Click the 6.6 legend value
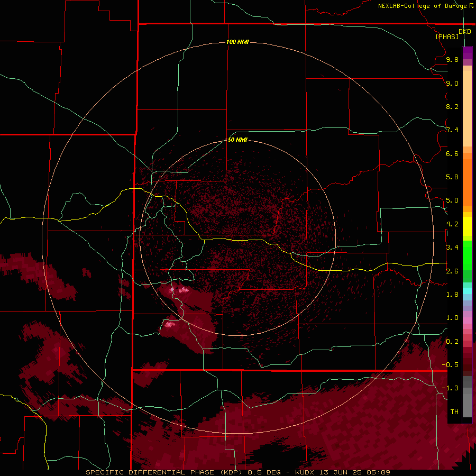Image resolution: width=476 pixels, height=476 pixels. click(452, 153)
